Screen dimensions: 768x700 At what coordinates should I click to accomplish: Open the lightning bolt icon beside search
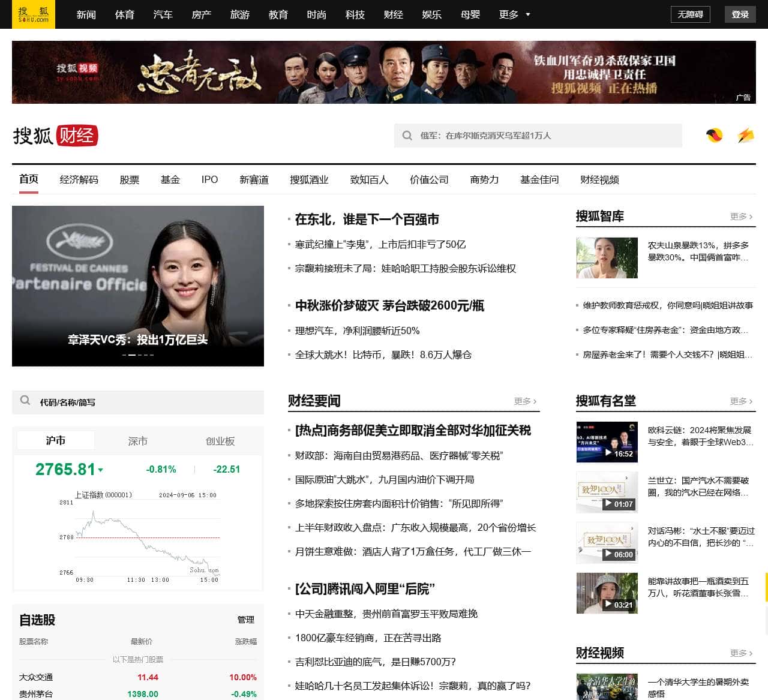pyautogui.click(x=746, y=136)
